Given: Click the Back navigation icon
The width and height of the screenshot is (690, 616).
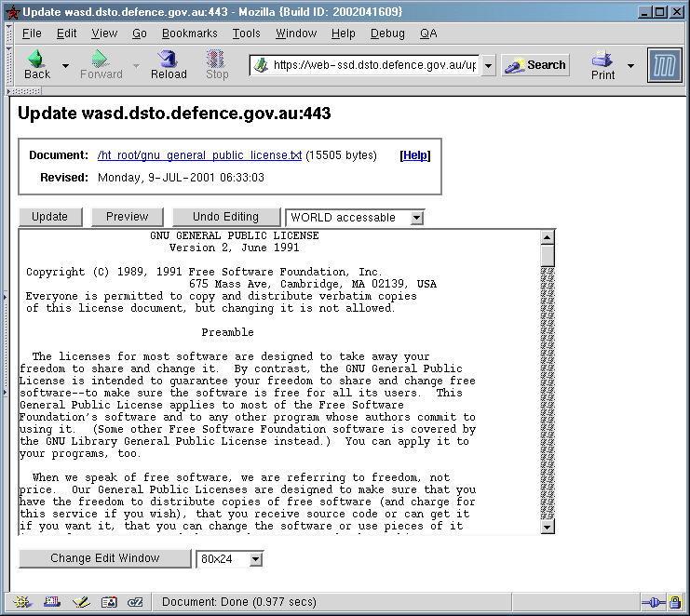Looking at the screenshot, I should click(x=36, y=64).
